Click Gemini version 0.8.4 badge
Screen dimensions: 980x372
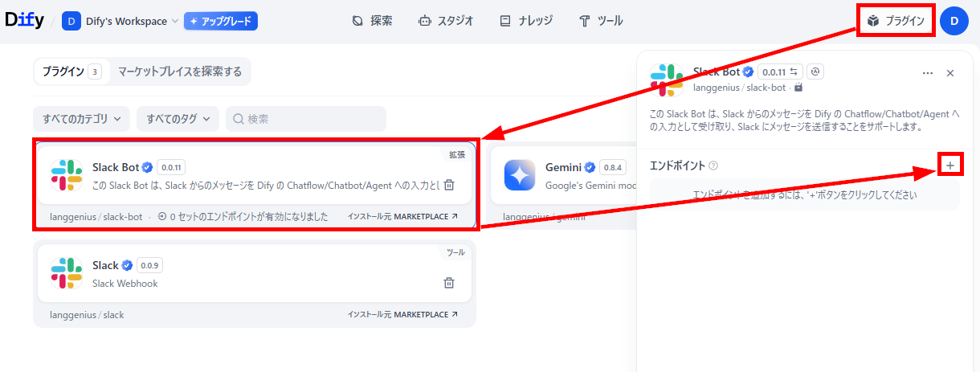pyautogui.click(x=613, y=167)
